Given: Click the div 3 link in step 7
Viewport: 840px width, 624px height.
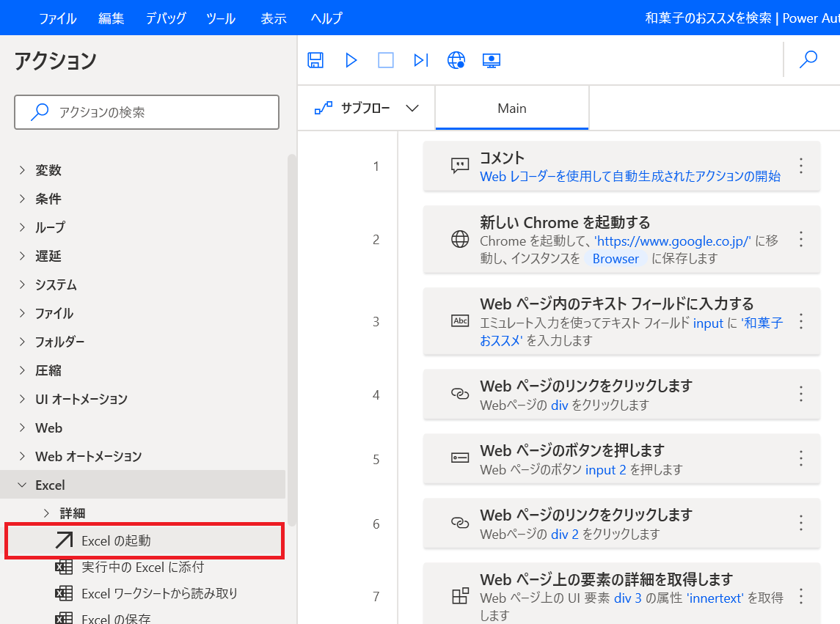Looking at the screenshot, I should pyautogui.click(x=627, y=598).
